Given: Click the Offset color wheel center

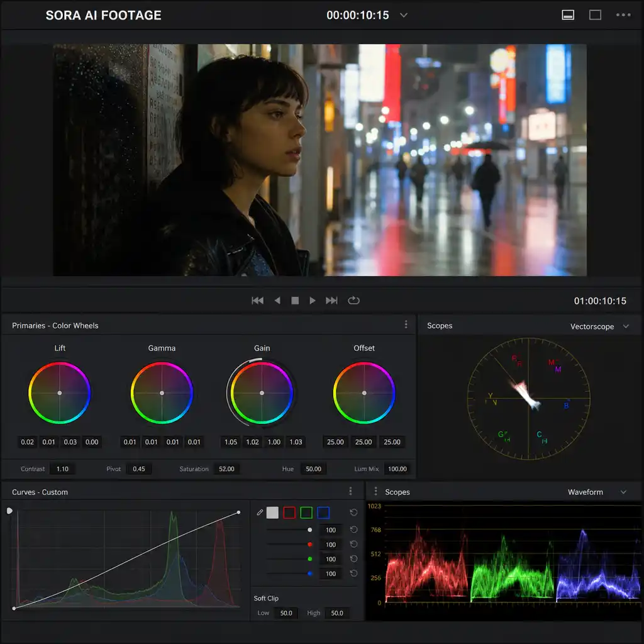Looking at the screenshot, I should [364, 393].
